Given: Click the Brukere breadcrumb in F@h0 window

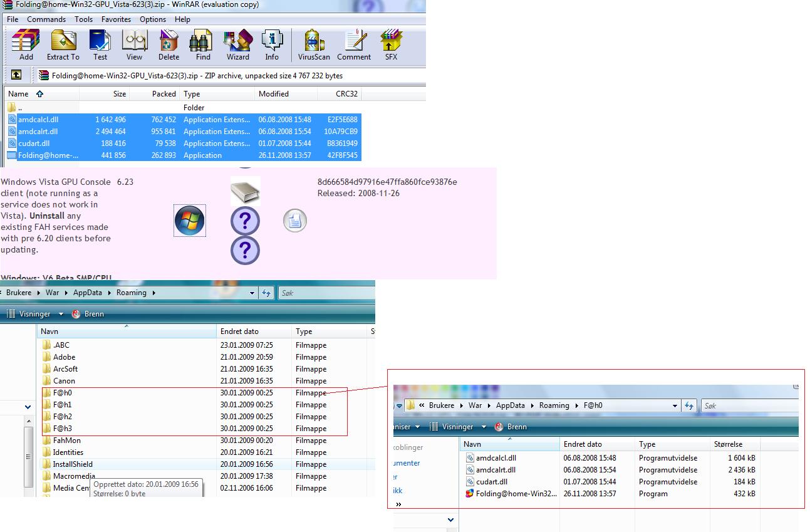Looking at the screenshot, I should (442, 405).
